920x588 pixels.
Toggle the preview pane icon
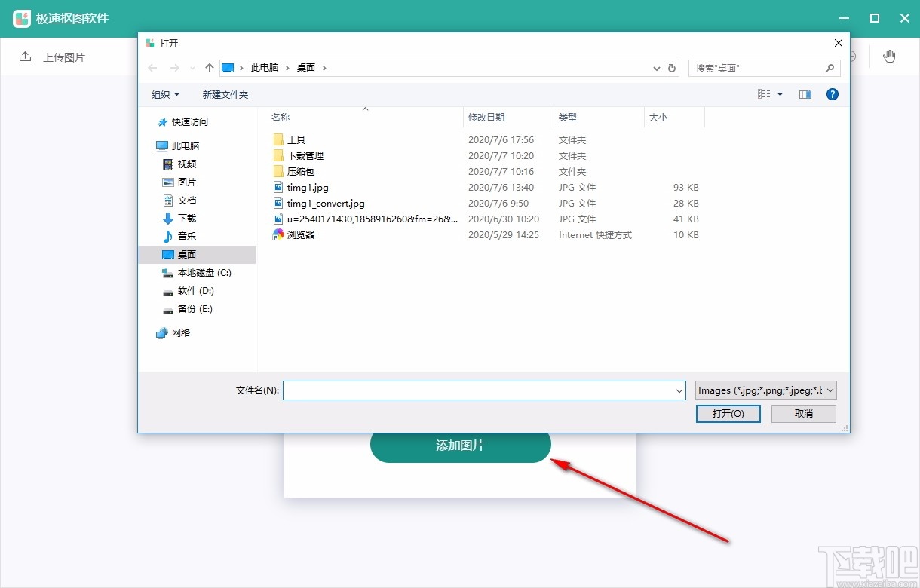tap(805, 94)
